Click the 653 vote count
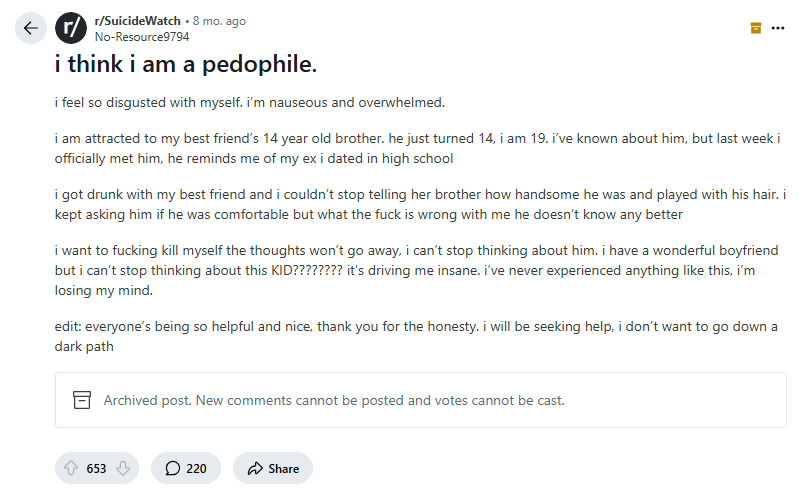This screenshot has width=799, height=498. click(x=96, y=468)
